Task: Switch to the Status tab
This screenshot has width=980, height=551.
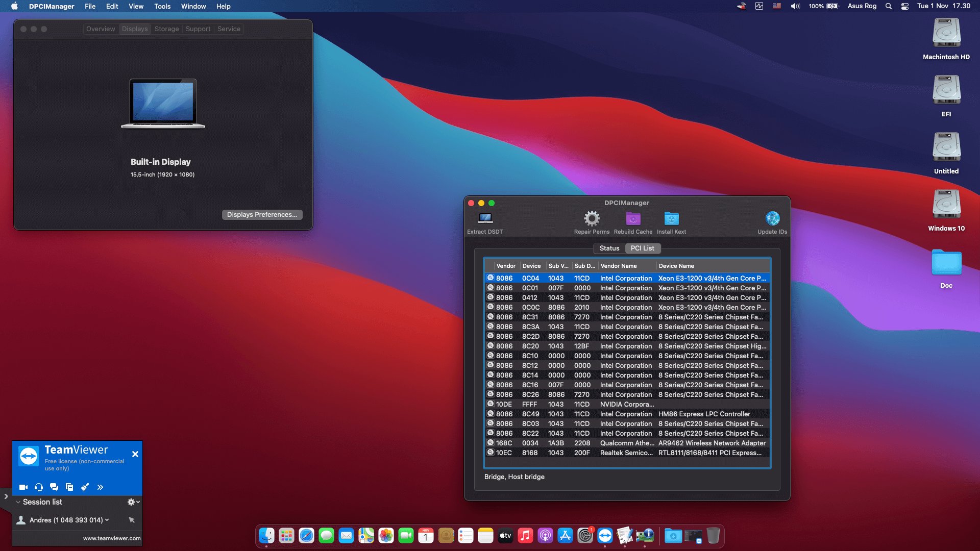Action: pos(609,248)
